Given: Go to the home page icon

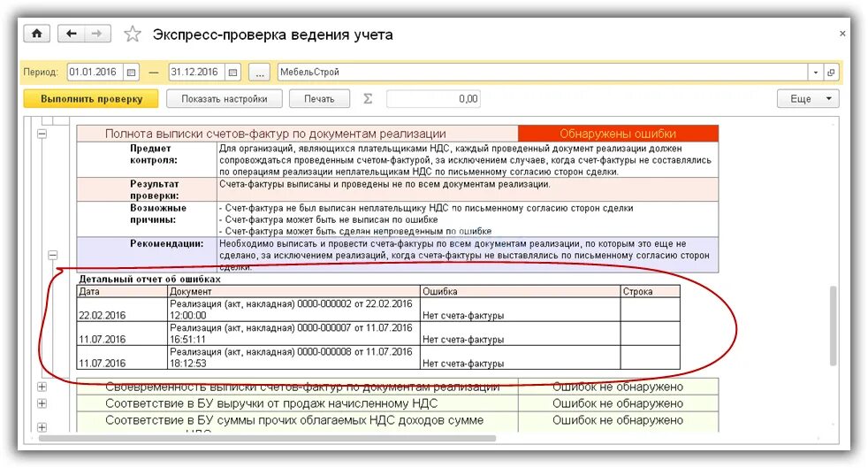Looking at the screenshot, I should pos(36,34).
